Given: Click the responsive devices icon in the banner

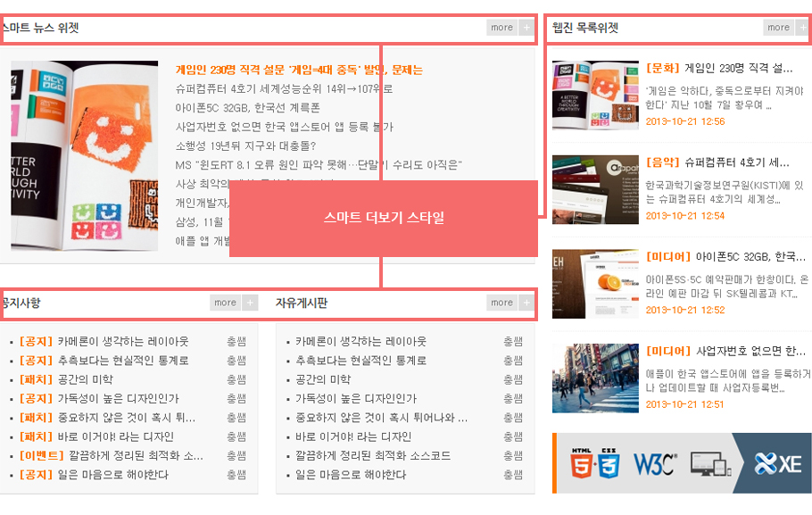Looking at the screenshot, I should (710, 464).
